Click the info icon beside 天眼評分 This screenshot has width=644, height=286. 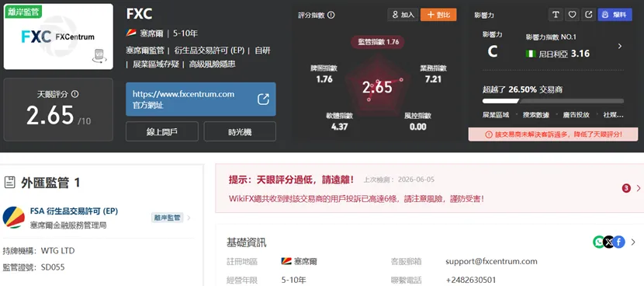74,94
